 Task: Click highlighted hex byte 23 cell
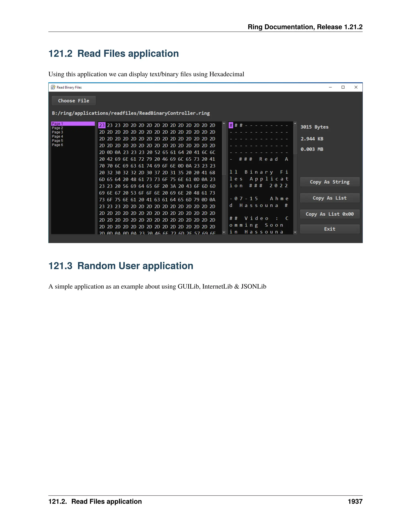(102, 125)
